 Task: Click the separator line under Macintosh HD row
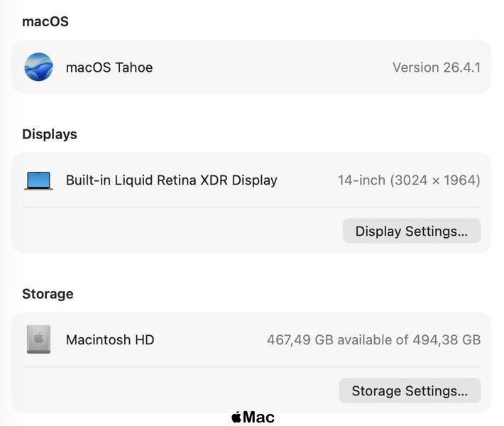coord(252,366)
